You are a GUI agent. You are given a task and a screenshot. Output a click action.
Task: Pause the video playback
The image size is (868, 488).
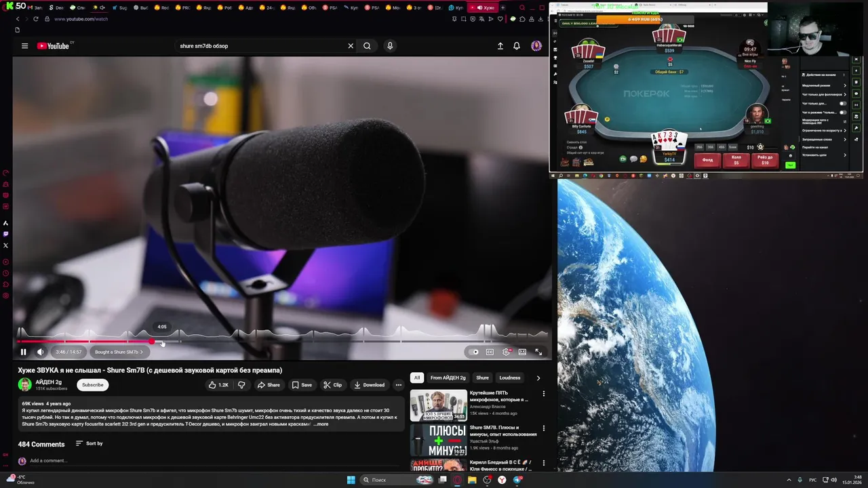click(23, 352)
